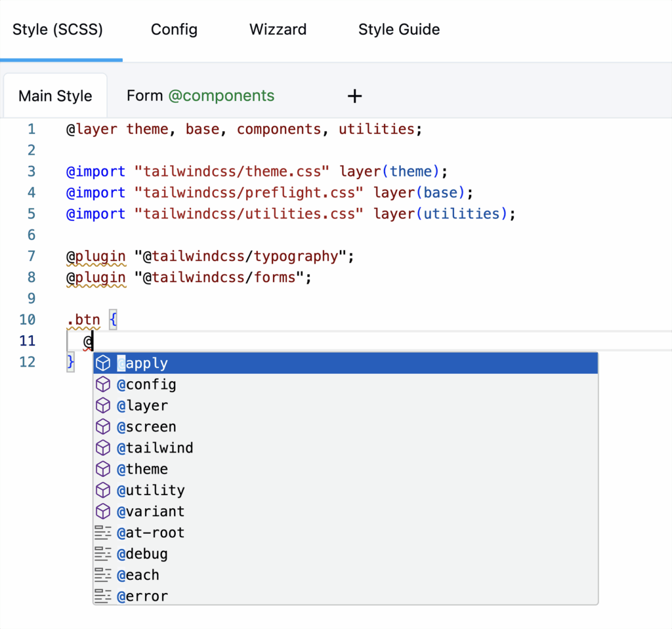
Task: Select the Style (SCSS) tab
Action: (x=58, y=30)
